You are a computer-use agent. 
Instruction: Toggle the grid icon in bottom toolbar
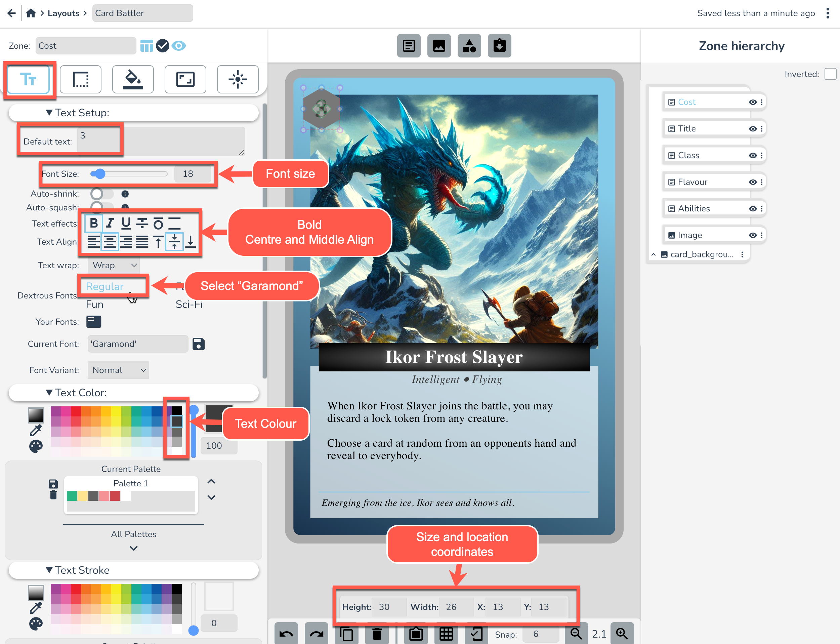[446, 633]
